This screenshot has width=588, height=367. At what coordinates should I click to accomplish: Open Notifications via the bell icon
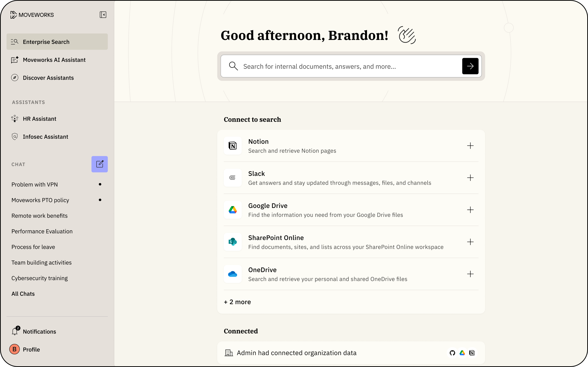click(15, 331)
